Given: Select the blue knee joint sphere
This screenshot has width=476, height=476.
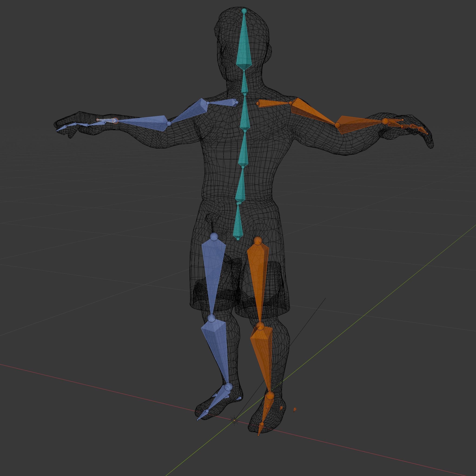Looking at the screenshot, I should (x=211, y=318).
